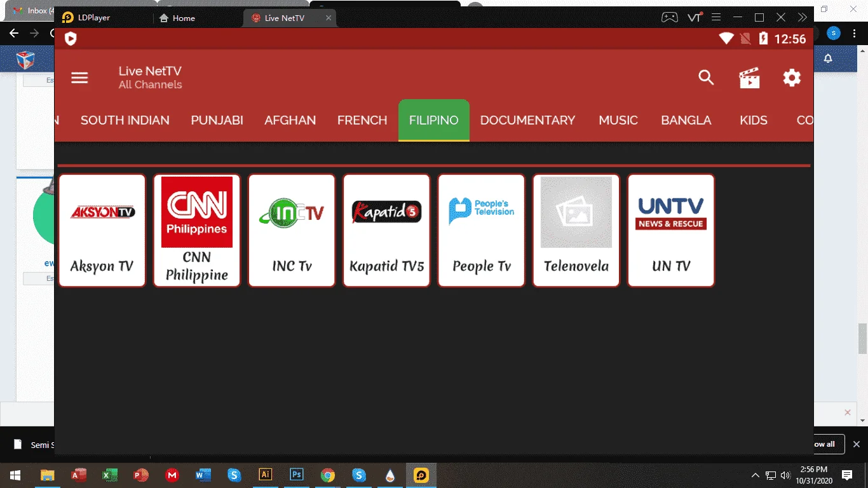This screenshot has width=868, height=488.
Task: Search channels with the magnifier icon
Action: click(706, 78)
